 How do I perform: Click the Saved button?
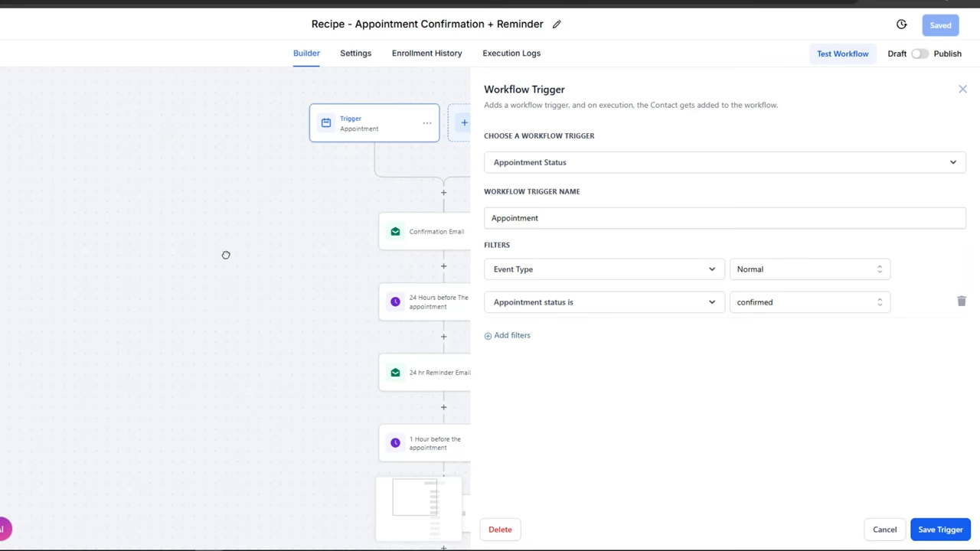[940, 25]
